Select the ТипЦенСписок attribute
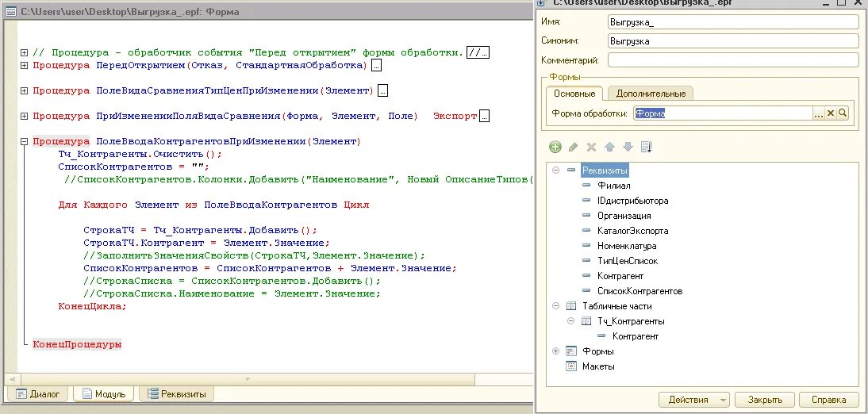 click(x=627, y=261)
